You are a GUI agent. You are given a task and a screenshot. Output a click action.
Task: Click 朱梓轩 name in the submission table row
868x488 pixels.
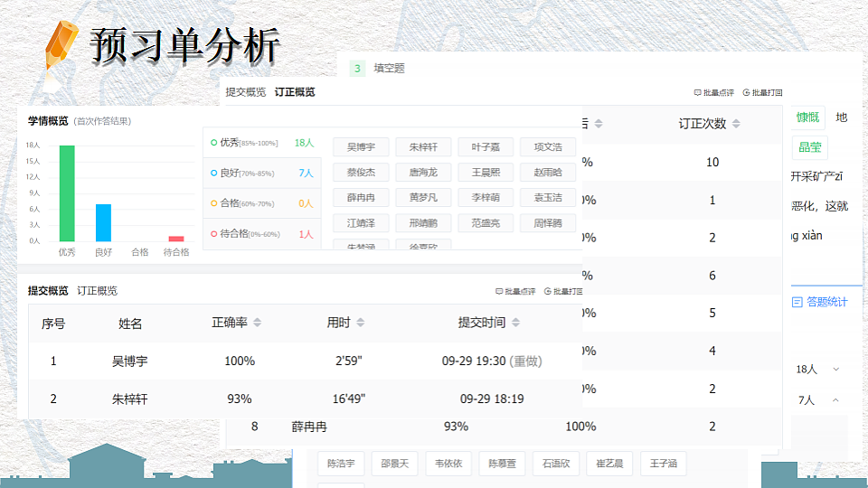tap(130, 399)
